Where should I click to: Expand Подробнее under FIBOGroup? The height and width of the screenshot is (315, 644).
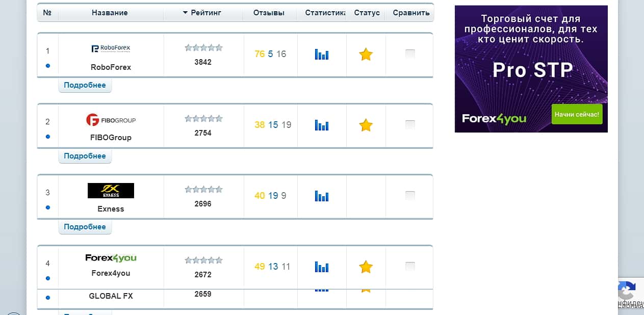click(x=85, y=156)
